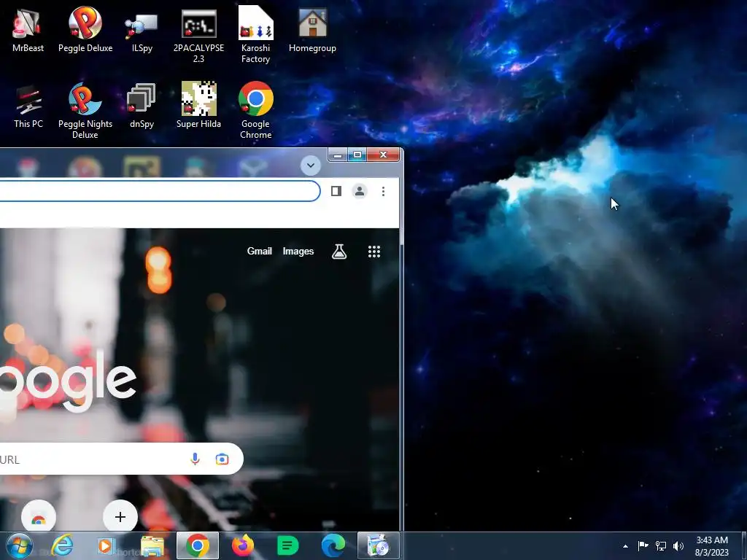Open the Chrome profile avatar menu
This screenshot has height=560, width=747.
(360, 192)
